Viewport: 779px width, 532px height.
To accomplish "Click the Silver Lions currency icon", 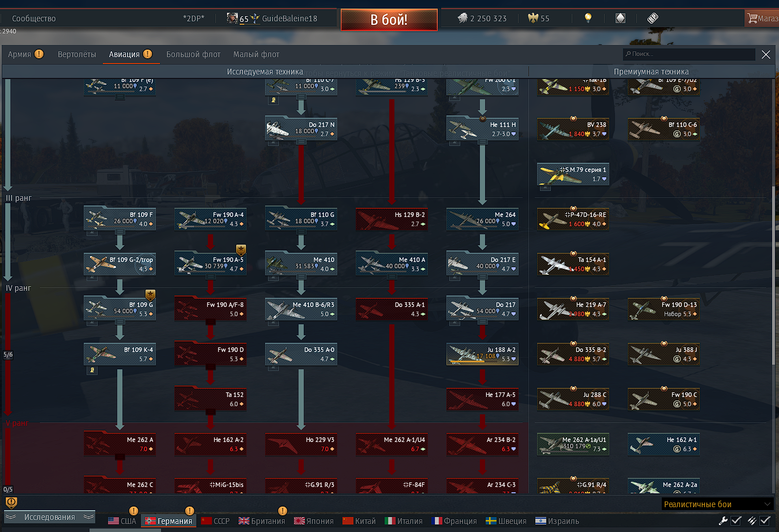I will pyautogui.click(x=463, y=18).
